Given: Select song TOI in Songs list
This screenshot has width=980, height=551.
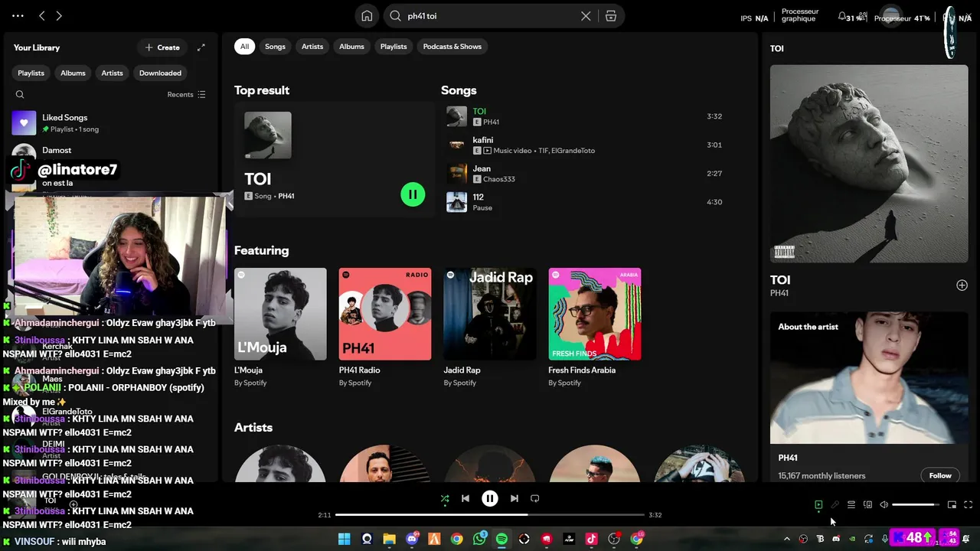Looking at the screenshot, I should (x=586, y=116).
